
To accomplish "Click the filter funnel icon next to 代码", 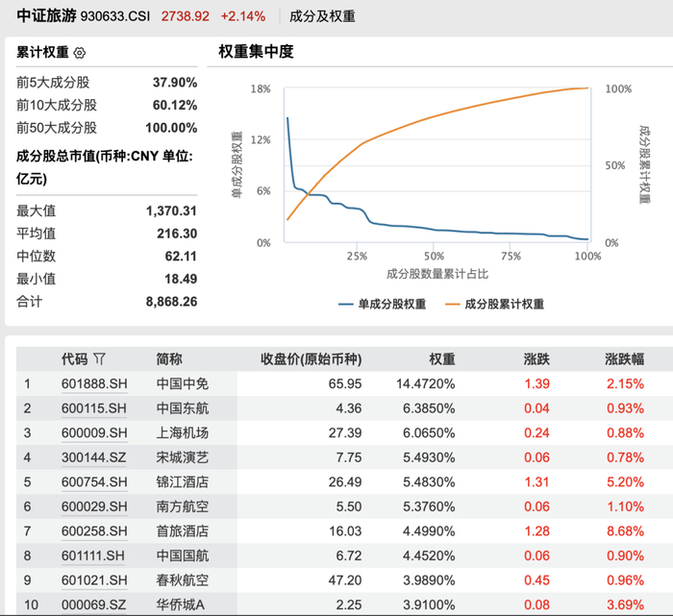I will [99, 358].
